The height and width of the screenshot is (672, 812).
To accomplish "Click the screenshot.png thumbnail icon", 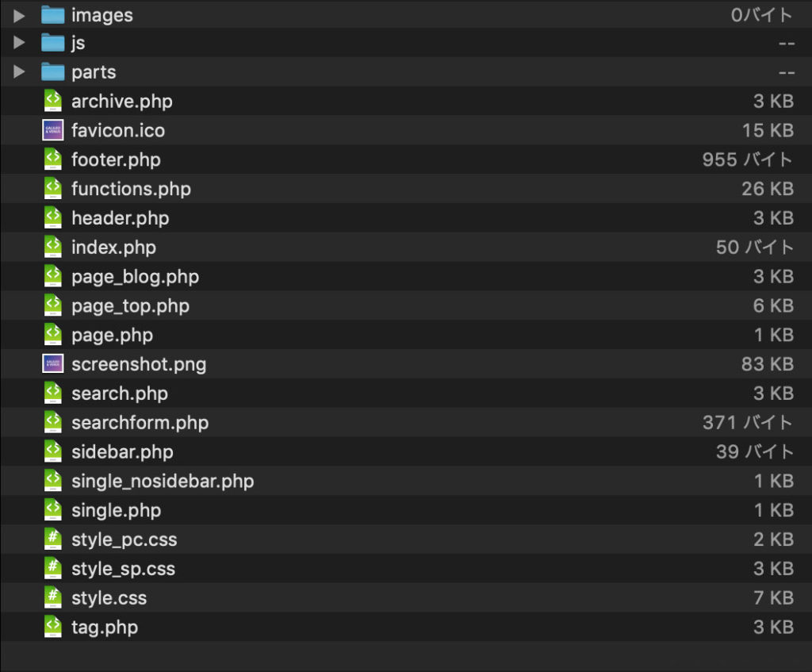I will [x=53, y=363].
